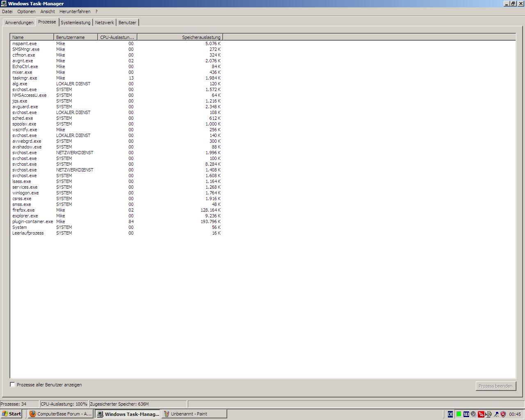525x420 pixels.
Task: Select the avgnt.exe process
Action: click(116, 61)
